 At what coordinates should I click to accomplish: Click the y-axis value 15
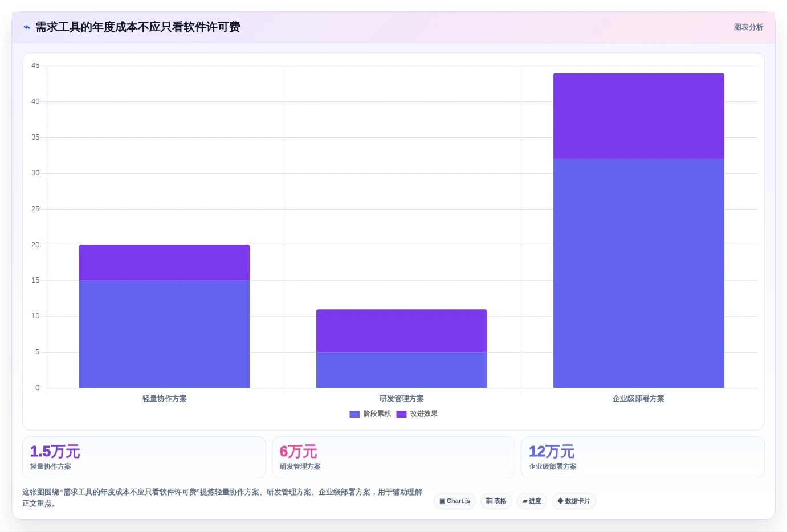pos(35,280)
